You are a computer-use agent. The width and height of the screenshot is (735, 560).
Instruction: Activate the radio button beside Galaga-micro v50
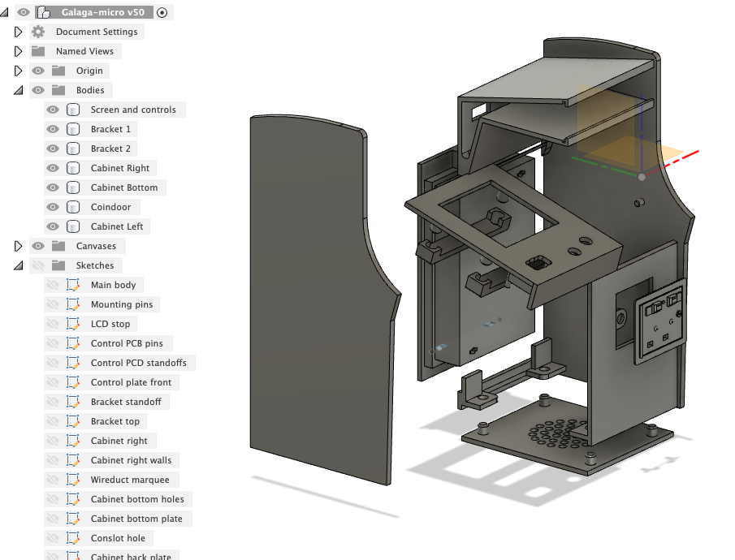click(162, 12)
